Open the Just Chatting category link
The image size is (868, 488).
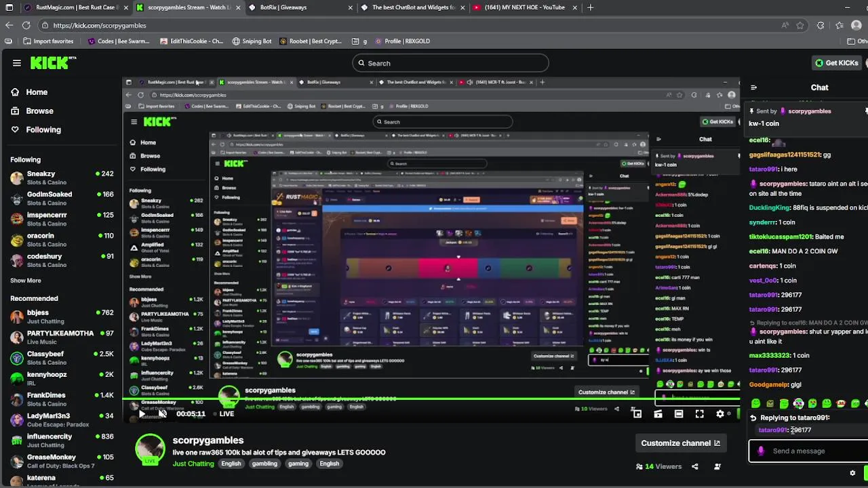(x=193, y=464)
